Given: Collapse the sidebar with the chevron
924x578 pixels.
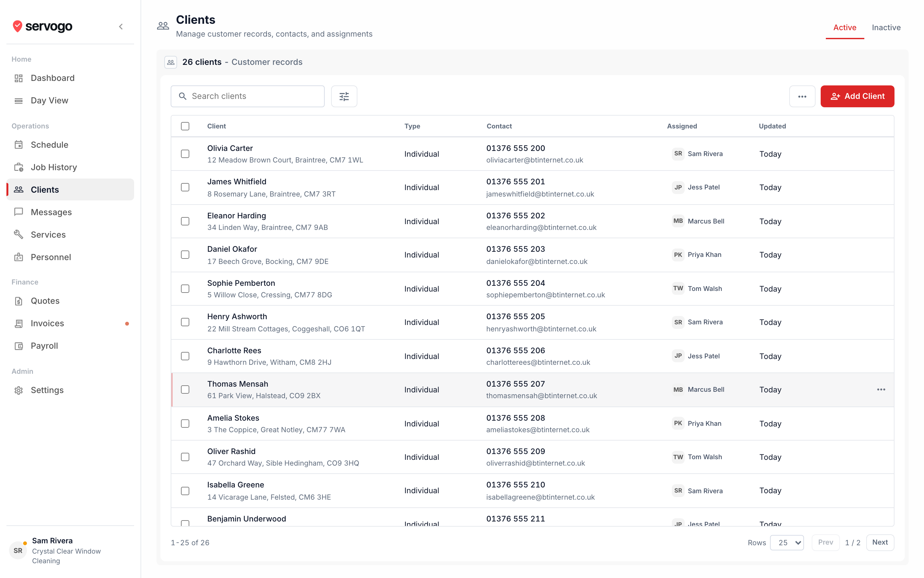Looking at the screenshot, I should [121, 26].
